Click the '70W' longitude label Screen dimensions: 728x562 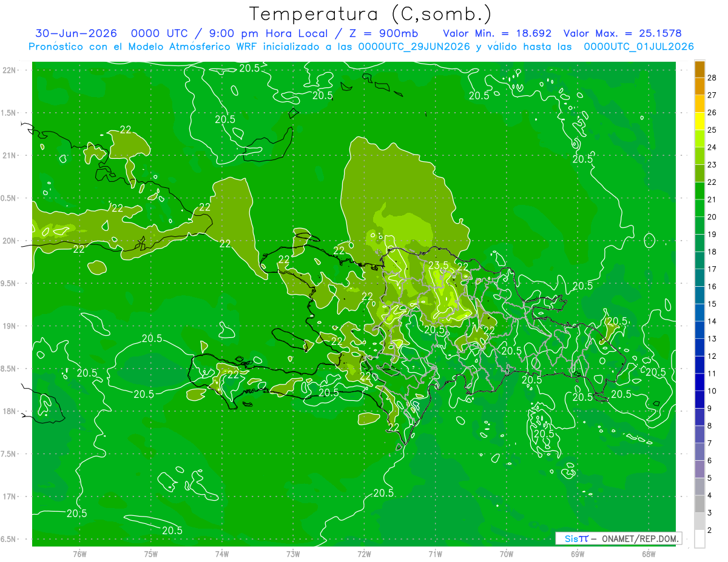pyautogui.click(x=506, y=554)
